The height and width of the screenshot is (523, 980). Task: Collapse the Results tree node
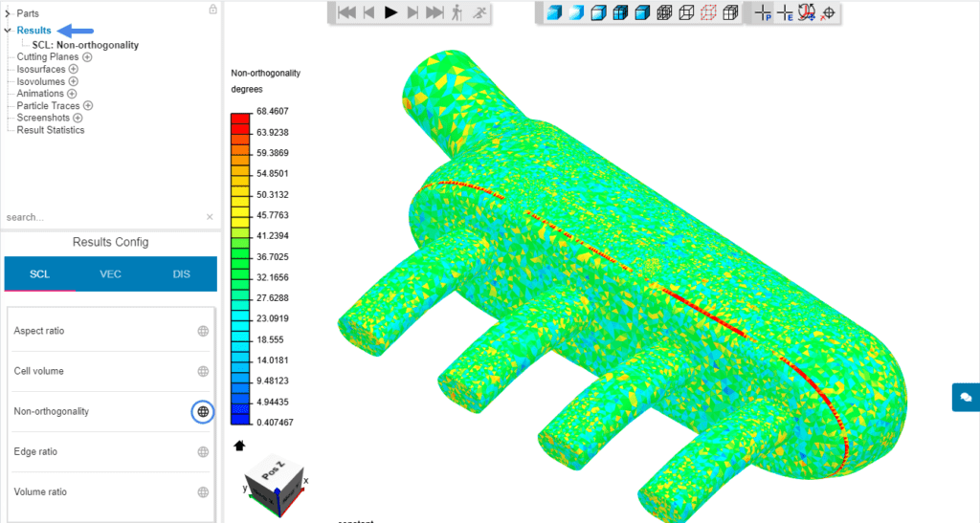[x=8, y=31]
